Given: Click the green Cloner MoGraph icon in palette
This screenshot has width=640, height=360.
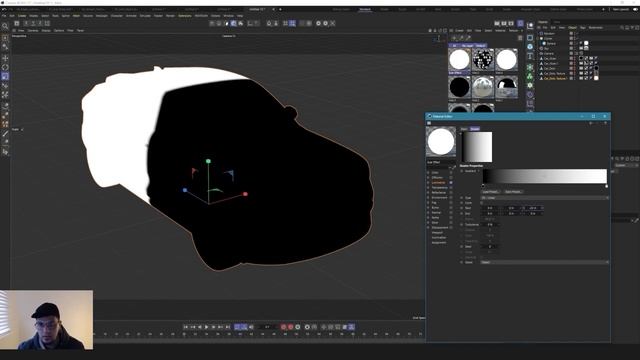Looking at the screenshot, I should point(530,76).
